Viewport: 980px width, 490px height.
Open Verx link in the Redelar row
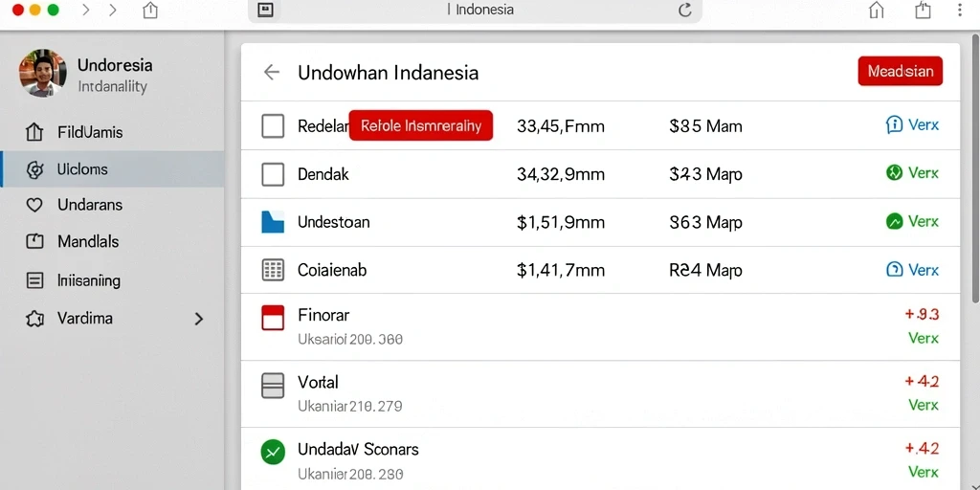(x=924, y=125)
